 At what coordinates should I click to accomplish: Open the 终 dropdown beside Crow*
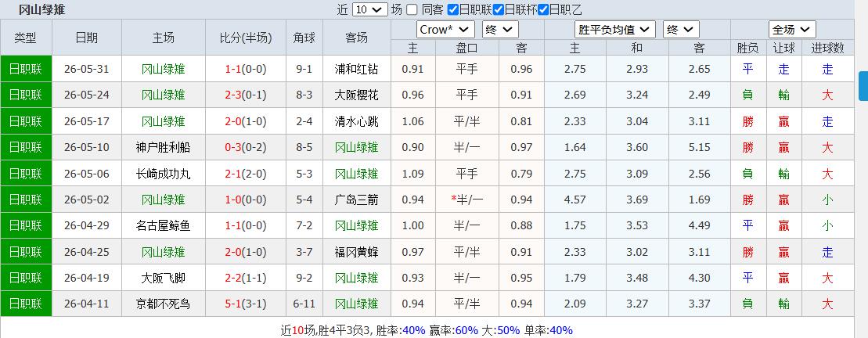coord(500,29)
